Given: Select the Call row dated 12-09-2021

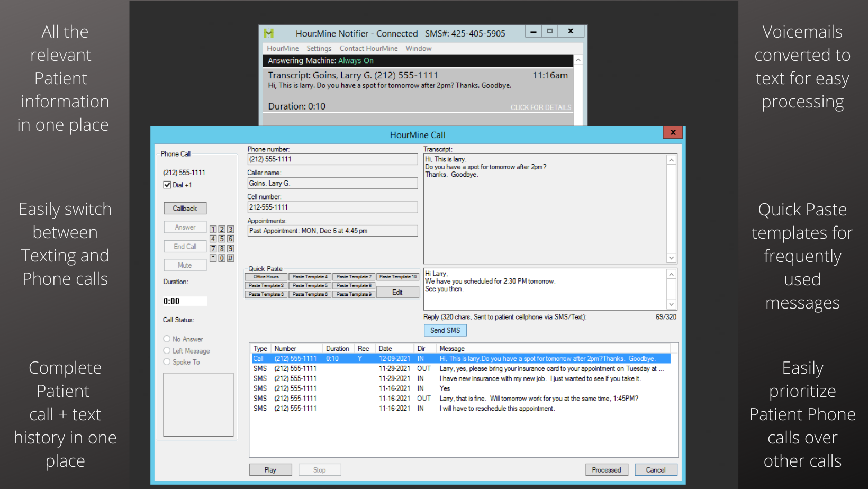Looking at the screenshot, I should [461, 359].
